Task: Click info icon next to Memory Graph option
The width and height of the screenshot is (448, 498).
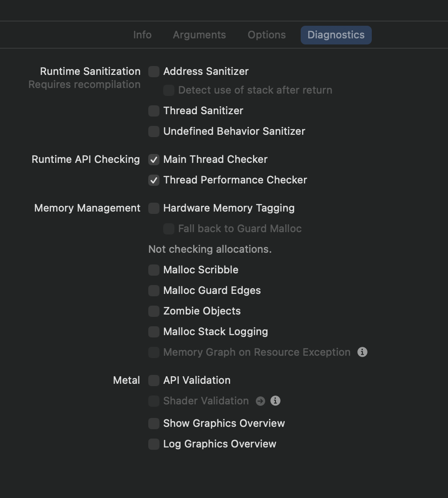Action: coord(362,352)
